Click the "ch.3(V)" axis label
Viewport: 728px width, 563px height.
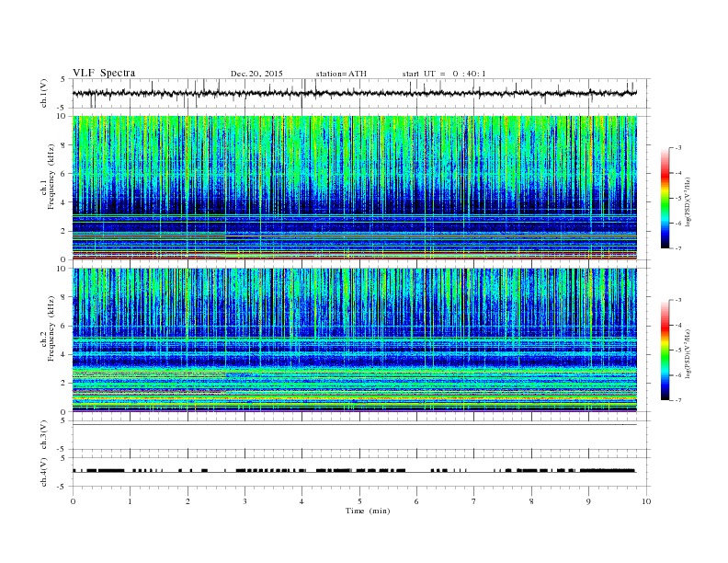pos(44,435)
